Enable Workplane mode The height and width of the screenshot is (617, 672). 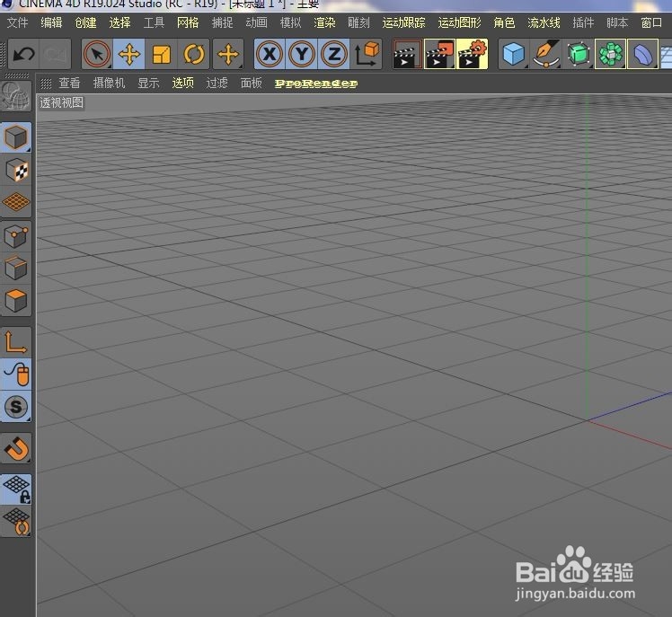[16, 202]
